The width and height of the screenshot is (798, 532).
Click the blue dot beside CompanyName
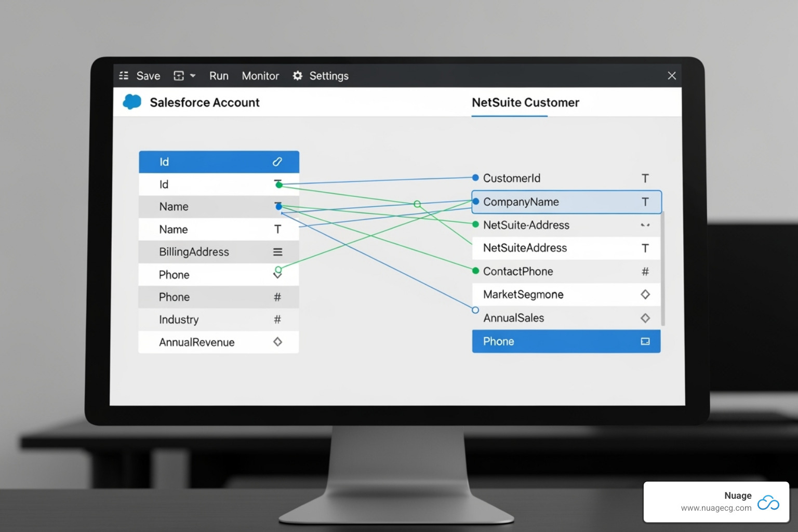click(476, 202)
